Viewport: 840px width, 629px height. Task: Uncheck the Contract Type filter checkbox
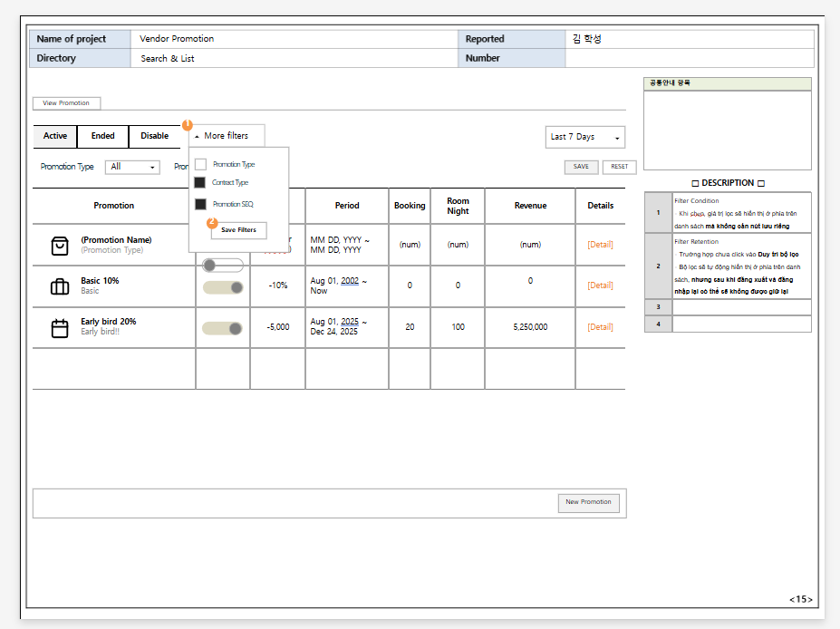click(200, 183)
